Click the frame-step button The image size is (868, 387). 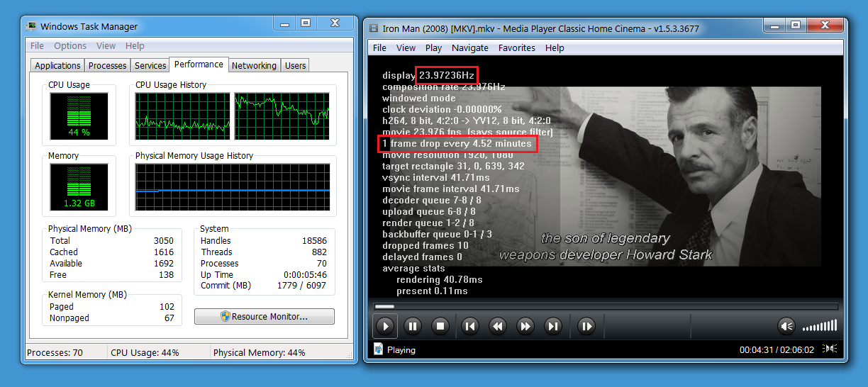[586, 326]
